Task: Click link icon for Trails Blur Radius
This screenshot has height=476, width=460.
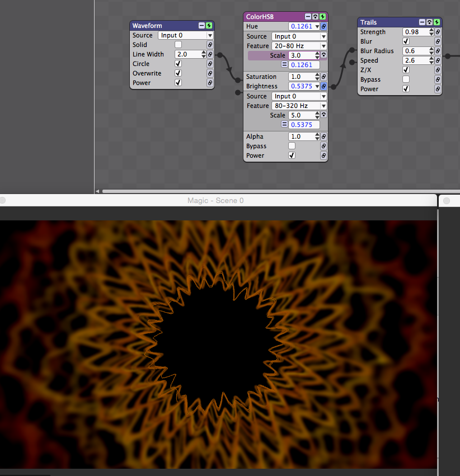Action: pos(438,51)
